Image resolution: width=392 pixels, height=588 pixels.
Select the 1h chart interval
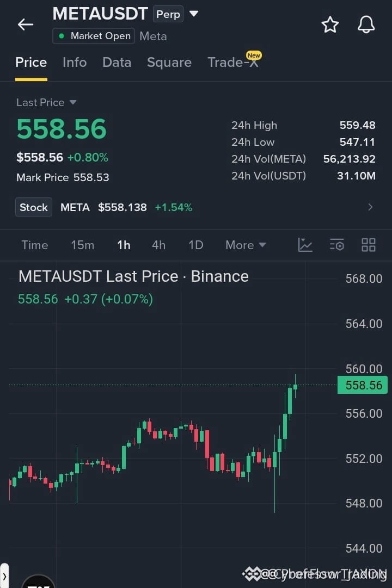pos(124,245)
